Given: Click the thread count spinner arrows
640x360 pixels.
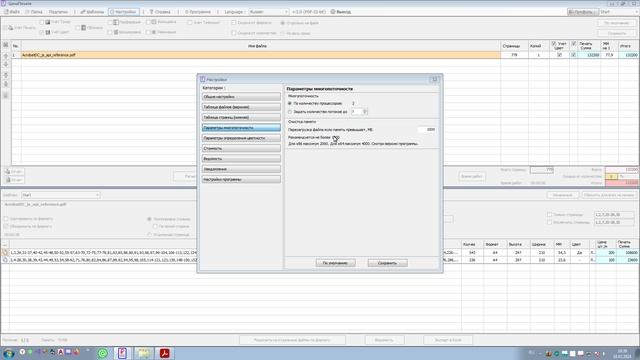Looking at the screenshot, I should point(365,111).
